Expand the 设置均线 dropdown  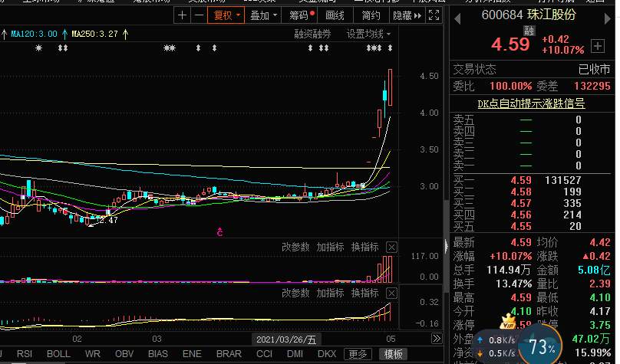pos(368,34)
